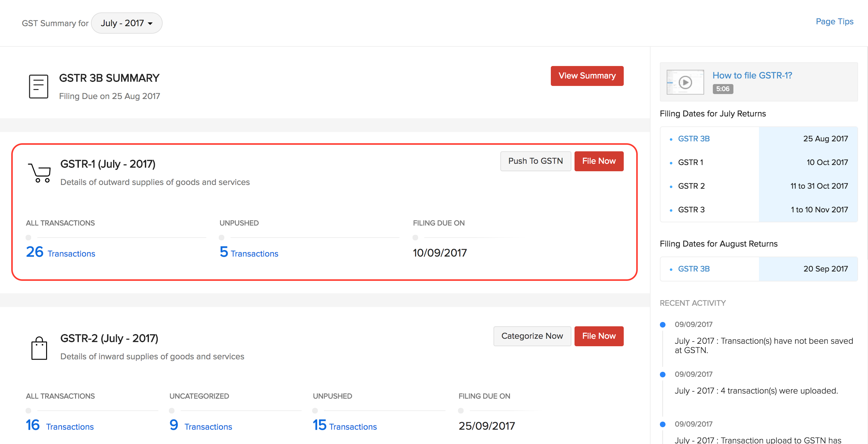Click GSTR 3B link in July returns

click(x=694, y=139)
